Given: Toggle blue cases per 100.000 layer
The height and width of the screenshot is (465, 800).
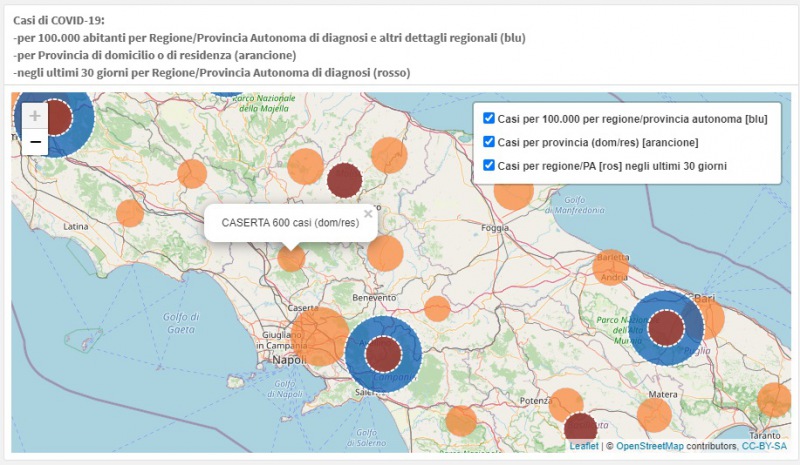Looking at the screenshot, I should coord(489,118).
